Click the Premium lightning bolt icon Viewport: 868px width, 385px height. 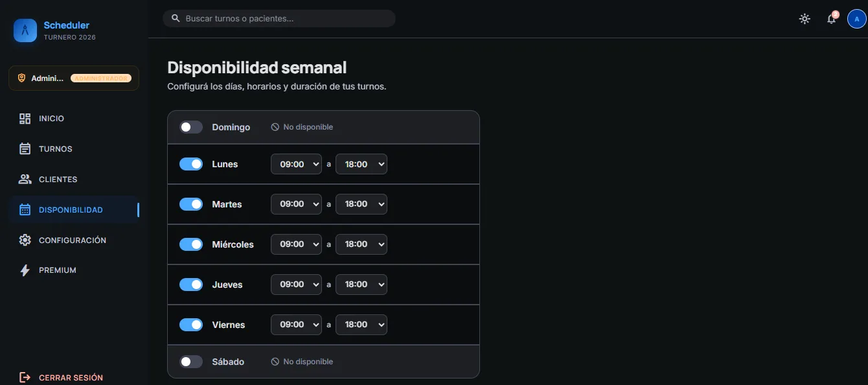(25, 270)
